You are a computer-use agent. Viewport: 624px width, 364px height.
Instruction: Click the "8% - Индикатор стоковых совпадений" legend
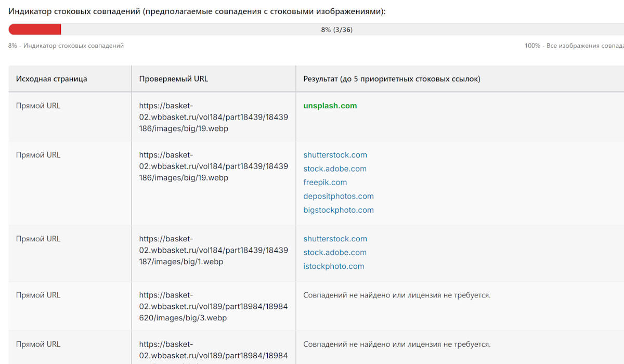(x=66, y=46)
